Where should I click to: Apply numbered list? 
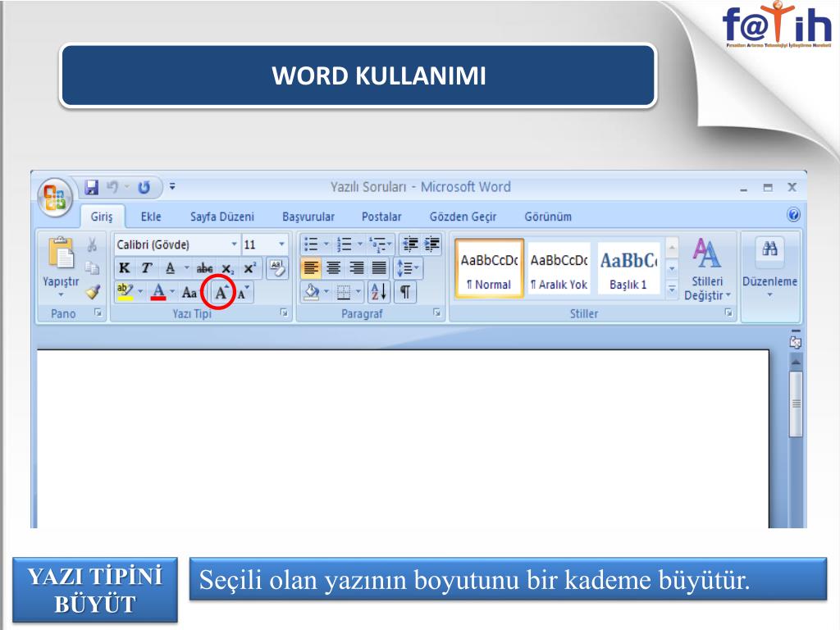(x=344, y=244)
